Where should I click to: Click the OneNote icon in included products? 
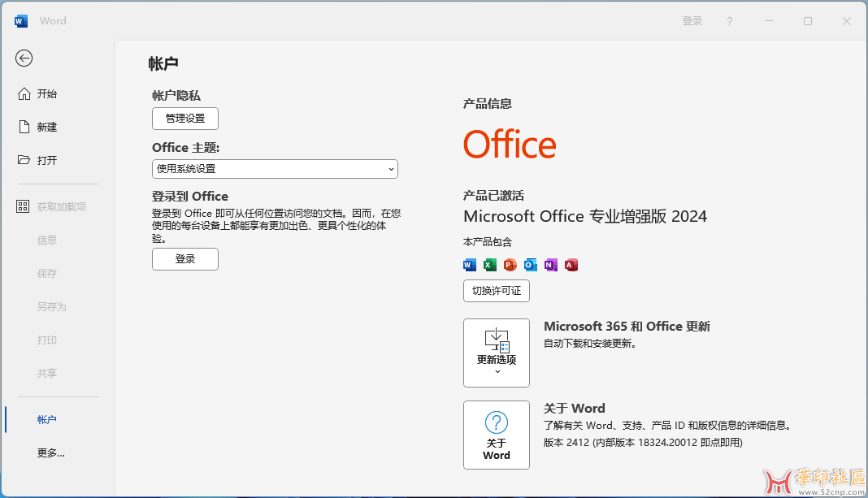click(550, 264)
